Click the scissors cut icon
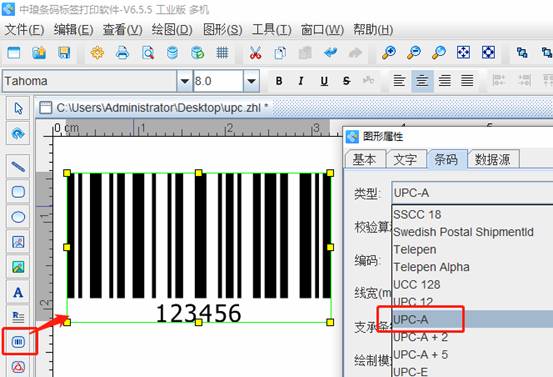 click(x=255, y=53)
